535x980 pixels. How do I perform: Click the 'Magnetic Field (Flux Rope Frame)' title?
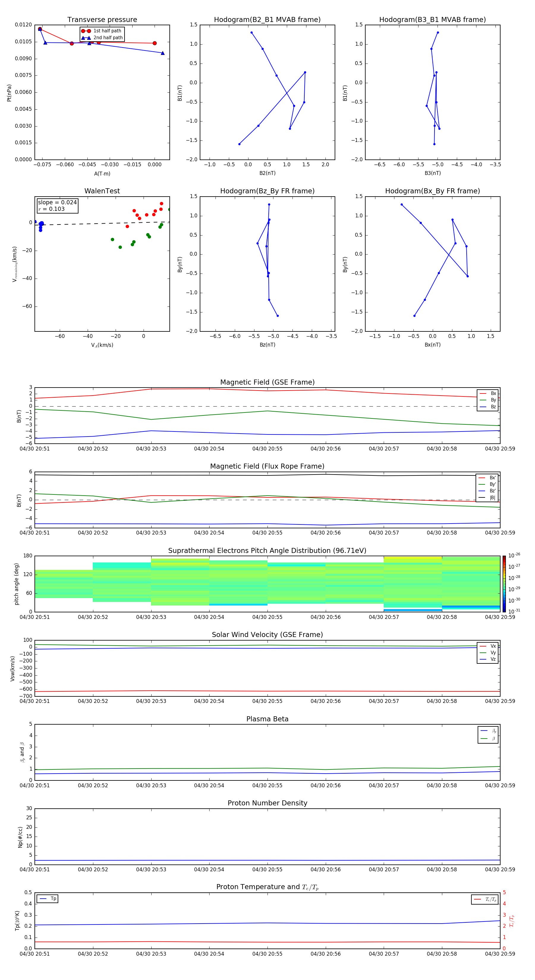pyautogui.click(x=267, y=467)
